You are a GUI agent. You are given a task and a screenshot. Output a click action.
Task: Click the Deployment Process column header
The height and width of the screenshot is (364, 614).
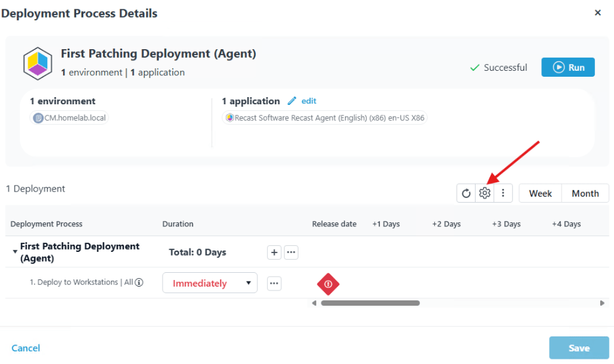click(x=46, y=224)
